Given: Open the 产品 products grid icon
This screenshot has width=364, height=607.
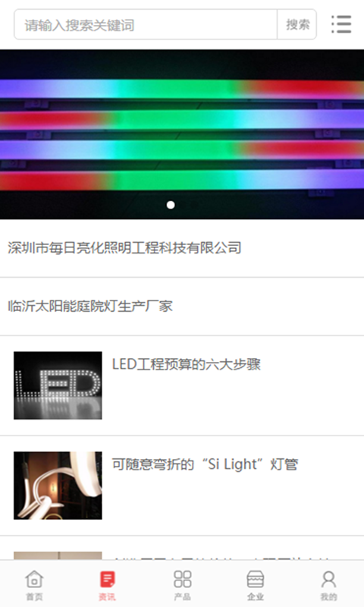Looking at the screenshot, I should (182, 579).
